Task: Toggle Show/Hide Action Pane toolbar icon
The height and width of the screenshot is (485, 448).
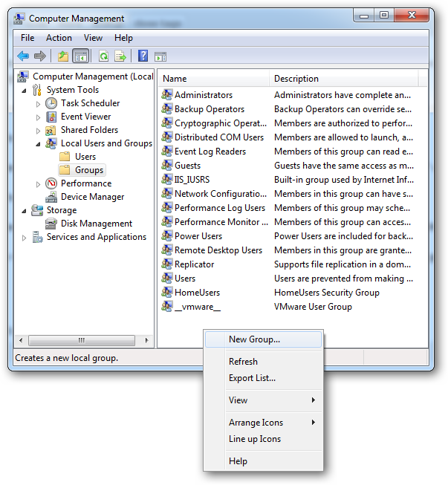Action: tap(160, 56)
